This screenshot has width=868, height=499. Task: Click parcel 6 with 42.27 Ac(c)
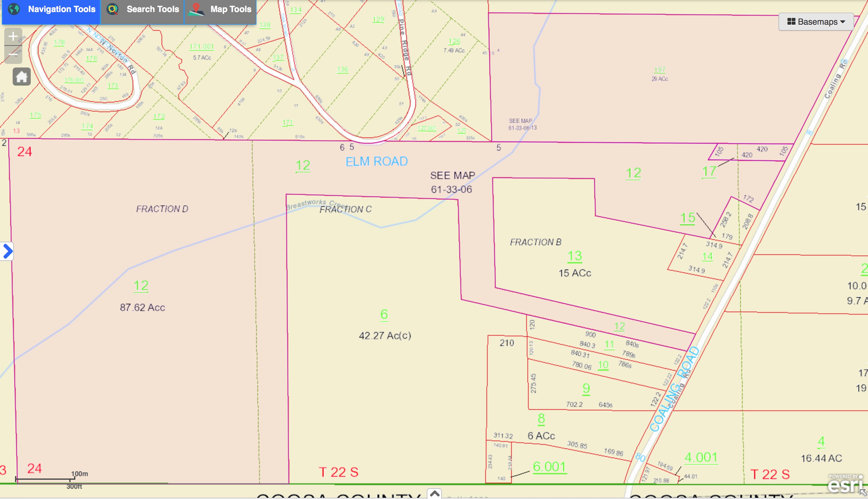(x=384, y=314)
